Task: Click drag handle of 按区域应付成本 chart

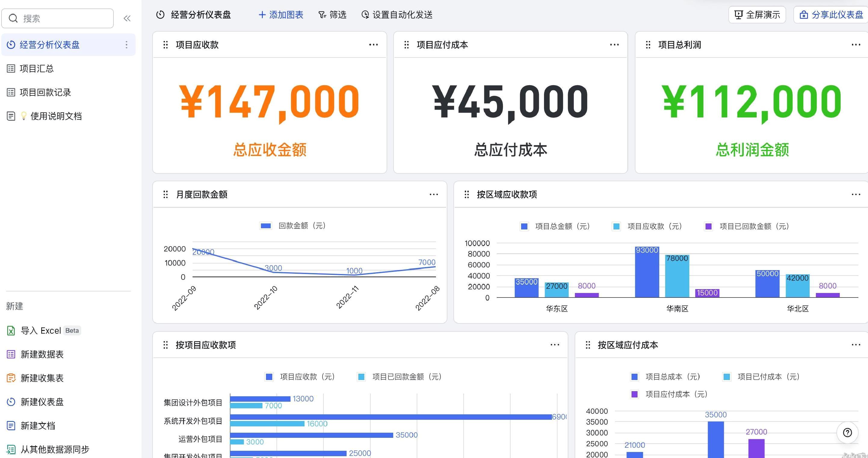Action: pyautogui.click(x=588, y=345)
